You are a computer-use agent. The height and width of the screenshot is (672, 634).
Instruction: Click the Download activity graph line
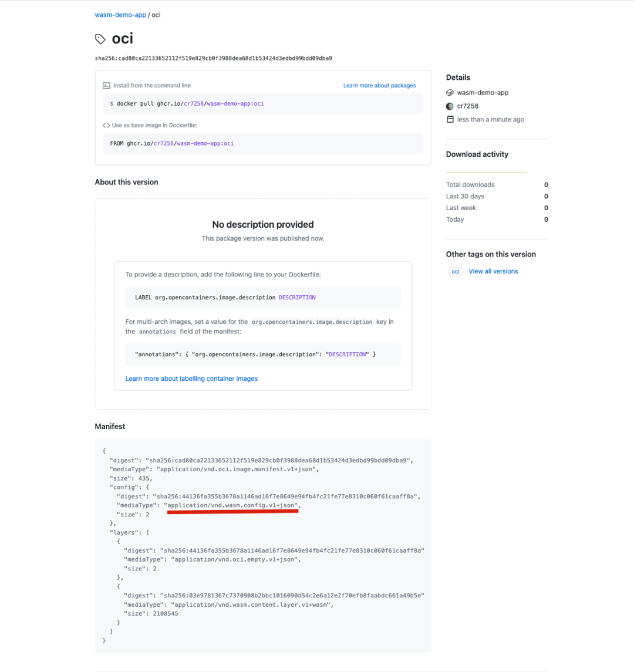pos(486,173)
